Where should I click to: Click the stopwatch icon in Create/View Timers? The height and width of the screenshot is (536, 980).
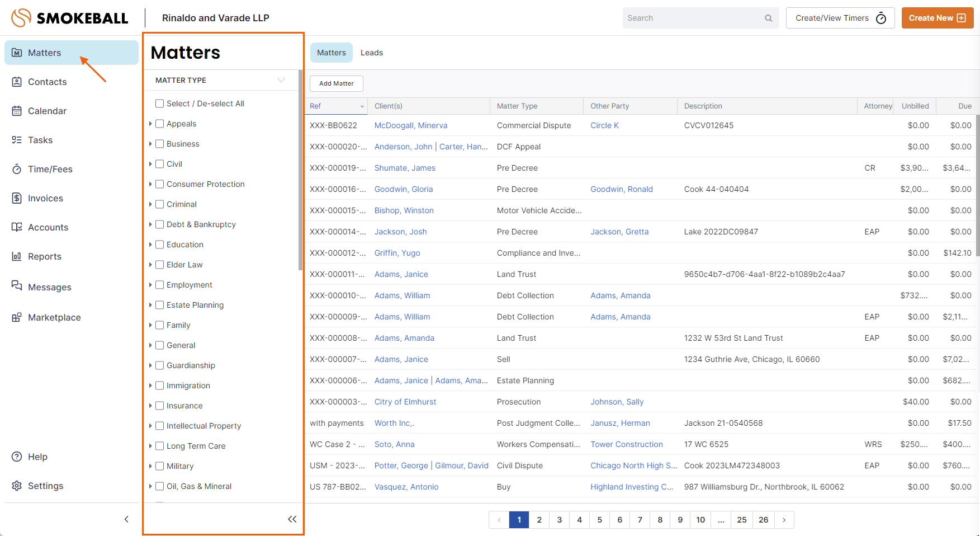click(881, 18)
